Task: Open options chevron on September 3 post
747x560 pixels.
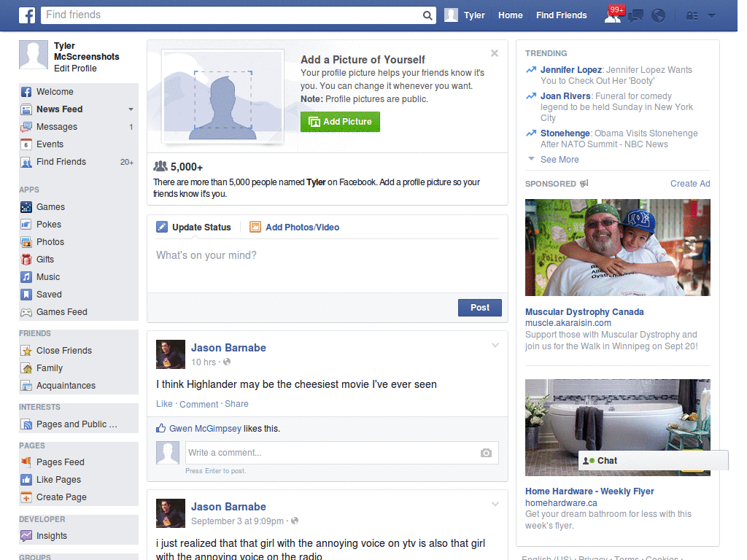Action: [x=495, y=504]
